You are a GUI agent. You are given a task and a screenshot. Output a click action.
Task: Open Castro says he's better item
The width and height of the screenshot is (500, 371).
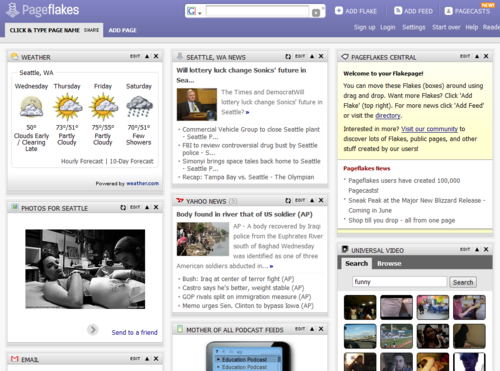(243, 288)
